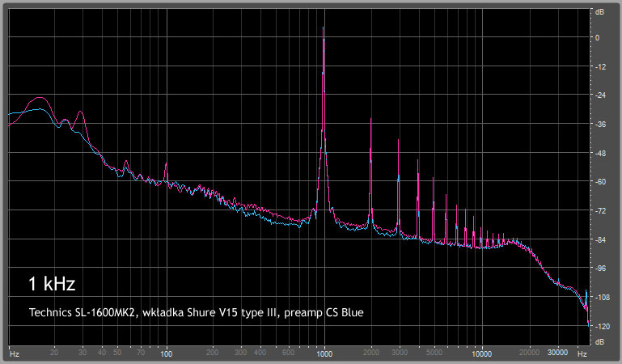Click the -24 dB axis label
This screenshot has height=364, width=622.
pyautogui.click(x=600, y=95)
